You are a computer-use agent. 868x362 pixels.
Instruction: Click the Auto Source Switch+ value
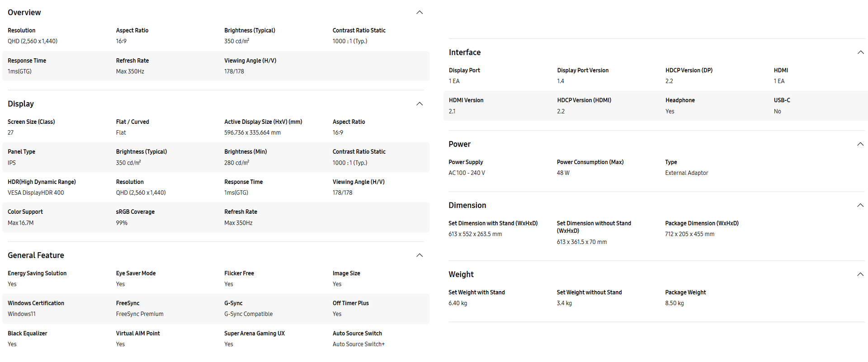(359, 344)
